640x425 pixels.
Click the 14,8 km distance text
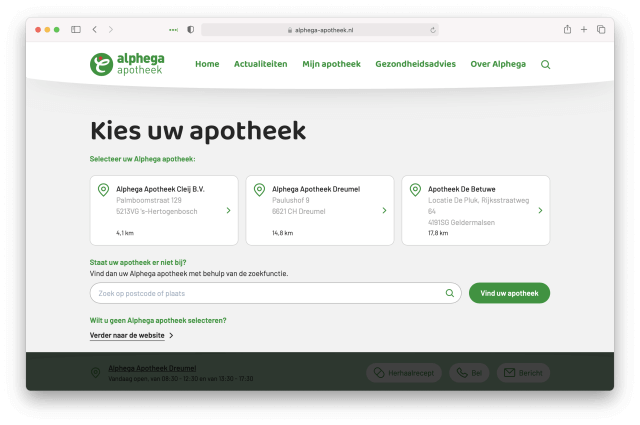click(282, 233)
